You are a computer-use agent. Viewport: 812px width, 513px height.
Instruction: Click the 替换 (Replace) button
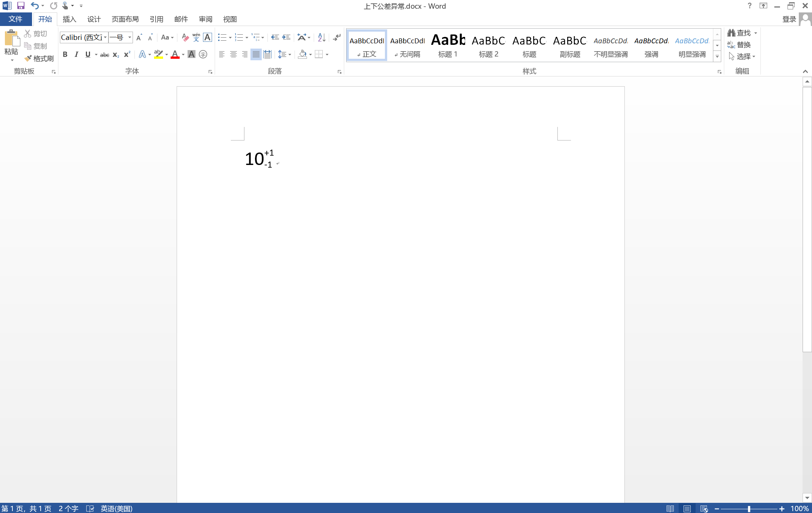point(739,45)
